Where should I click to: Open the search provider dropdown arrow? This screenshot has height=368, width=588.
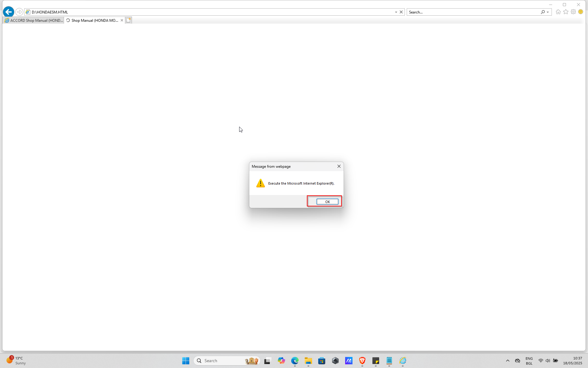coord(548,12)
